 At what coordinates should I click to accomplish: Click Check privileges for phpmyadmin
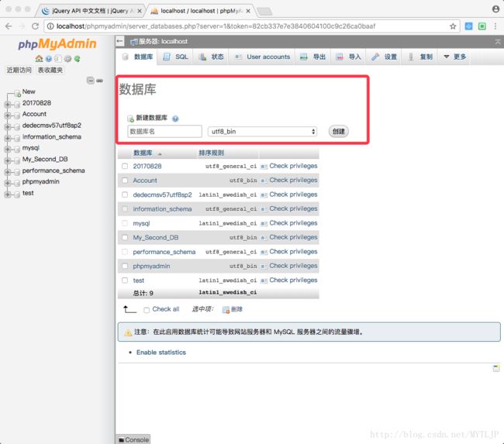293,266
